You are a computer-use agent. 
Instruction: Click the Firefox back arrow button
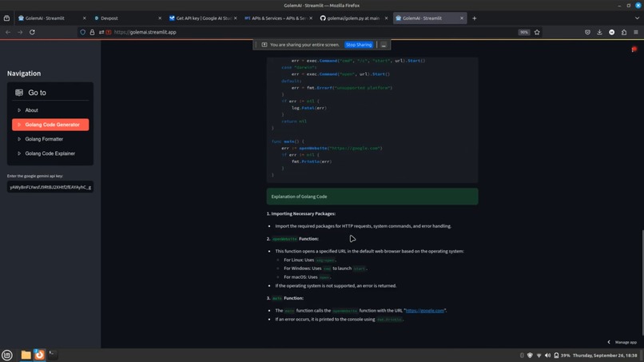tap(8, 32)
